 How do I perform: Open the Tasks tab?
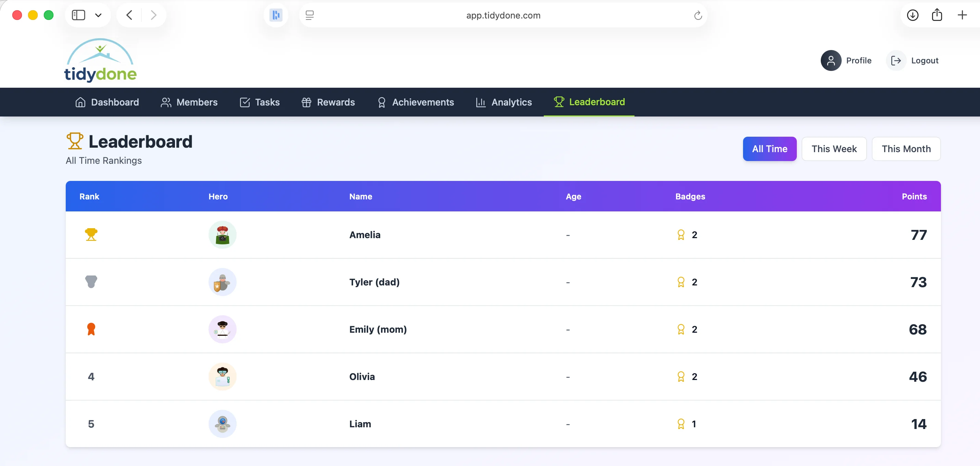click(260, 102)
